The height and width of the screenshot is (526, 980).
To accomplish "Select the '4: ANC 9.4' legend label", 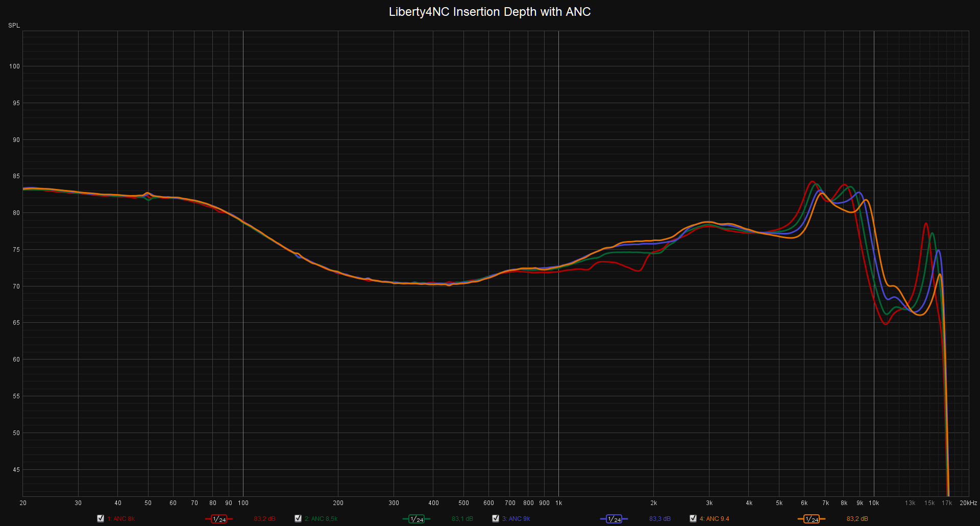I will coord(715,519).
